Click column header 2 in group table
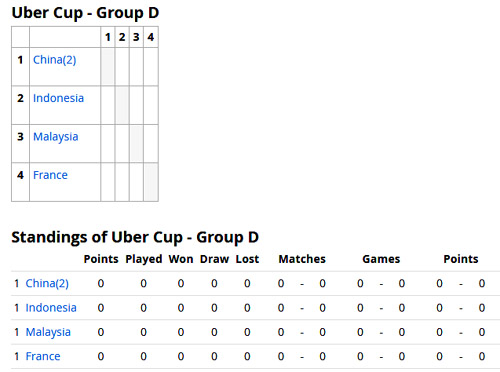Image resolution: width=500 pixels, height=372 pixels. [122, 37]
